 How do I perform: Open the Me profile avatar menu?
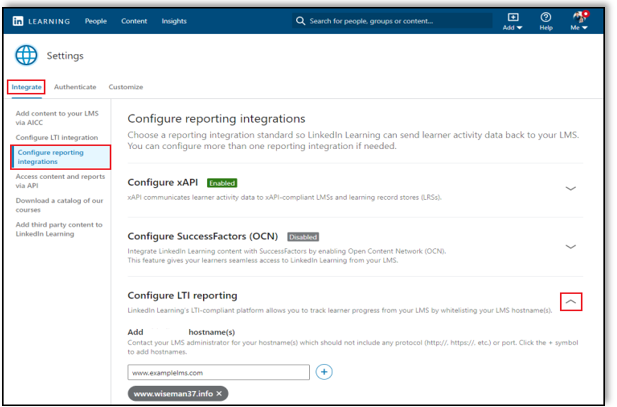click(x=579, y=21)
